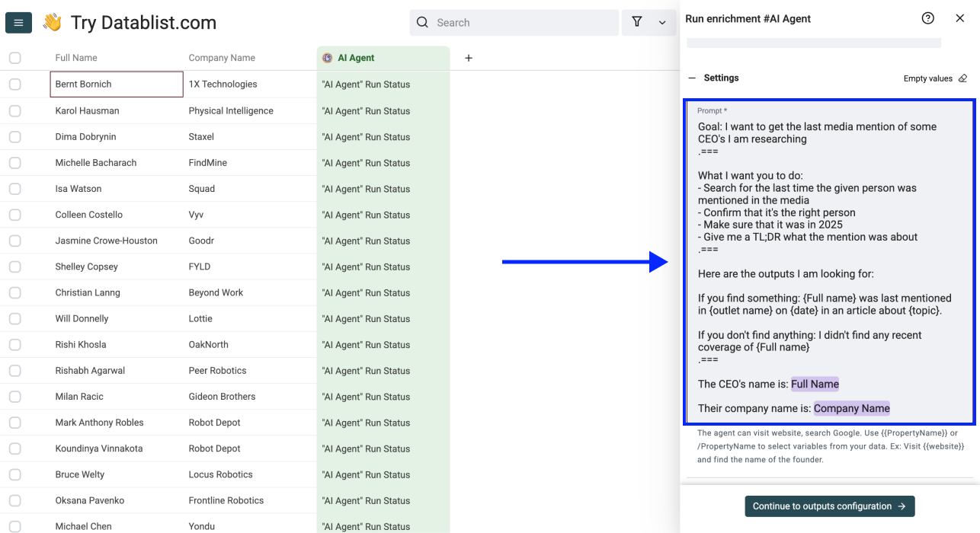Viewport: 980px width, 533px height.
Task: Close the Run enrichment panel
Action: point(960,18)
